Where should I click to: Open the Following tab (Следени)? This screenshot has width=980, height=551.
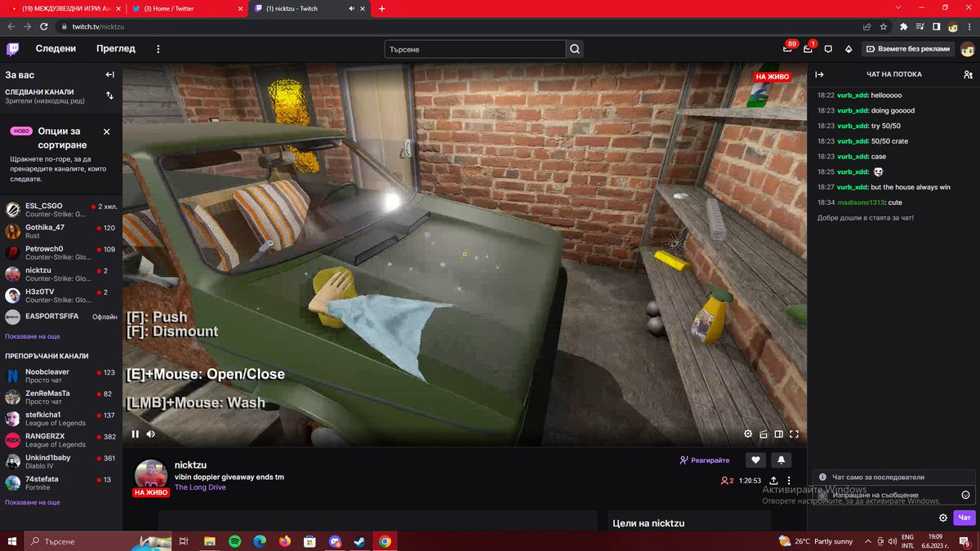[56, 48]
